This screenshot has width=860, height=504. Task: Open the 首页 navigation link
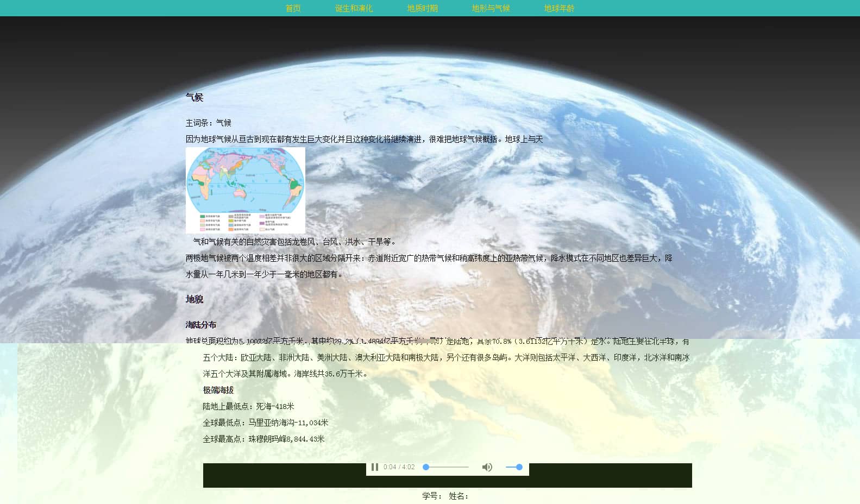point(293,8)
